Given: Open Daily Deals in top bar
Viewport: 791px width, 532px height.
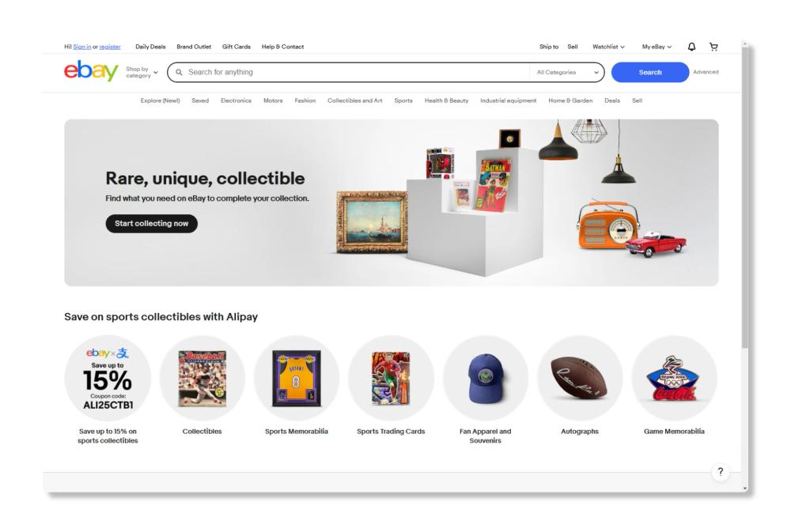Looking at the screenshot, I should point(150,47).
